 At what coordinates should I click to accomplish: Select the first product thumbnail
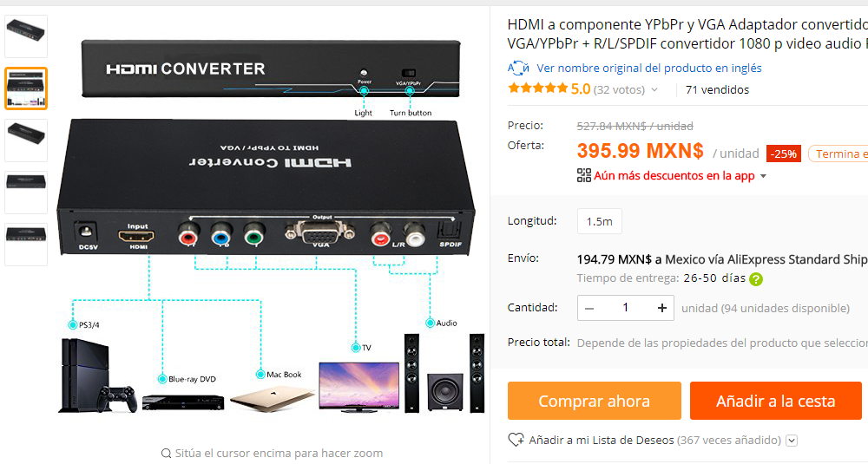click(x=26, y=36)
